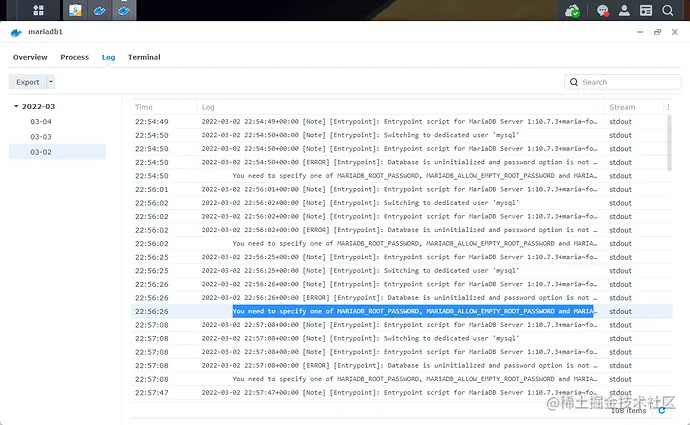Switch to the Overview tab
The height and width of the screenshot is (425, 690).
coord(30,57)
